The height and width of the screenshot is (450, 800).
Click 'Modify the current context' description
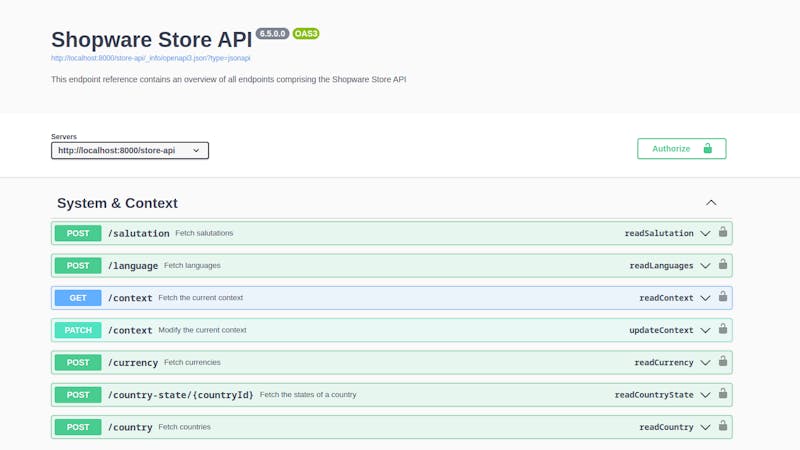(202, 330)
